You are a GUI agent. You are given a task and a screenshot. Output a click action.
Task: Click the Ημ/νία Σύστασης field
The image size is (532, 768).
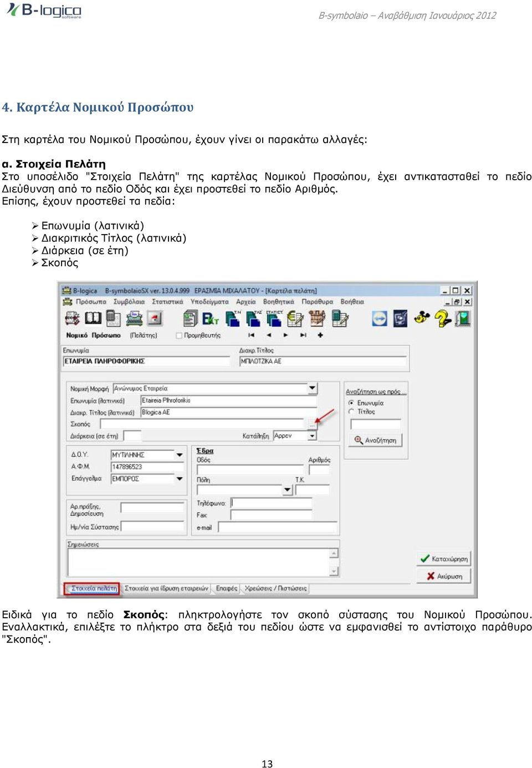(153, 526)
